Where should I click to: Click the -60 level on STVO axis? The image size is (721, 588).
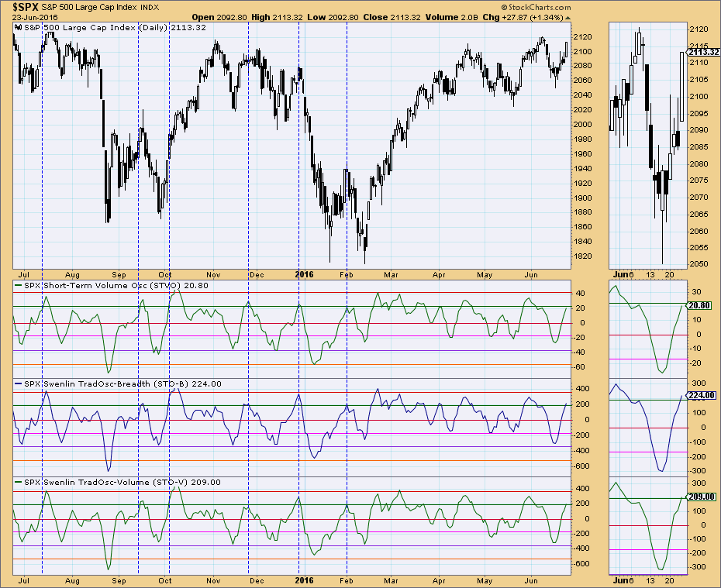point(579,366)
